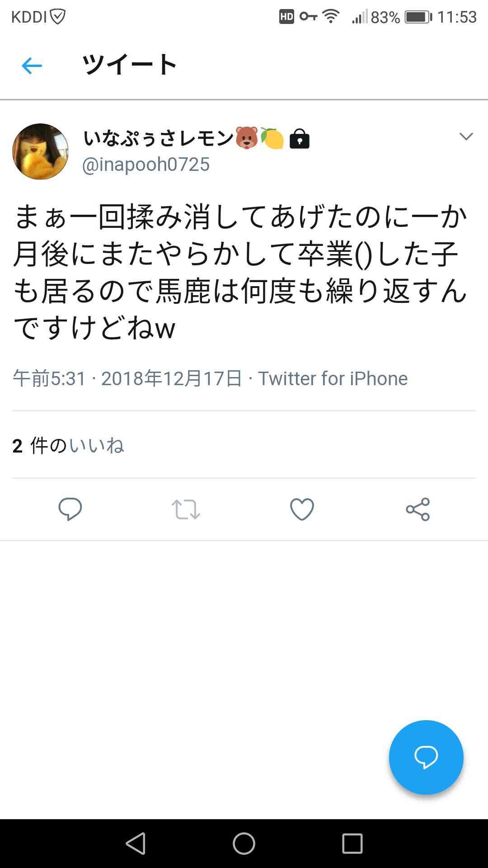This screenshot has width=488, height=868.
Task: Open the reply speech bubble icon
Action: click(70, 509)
